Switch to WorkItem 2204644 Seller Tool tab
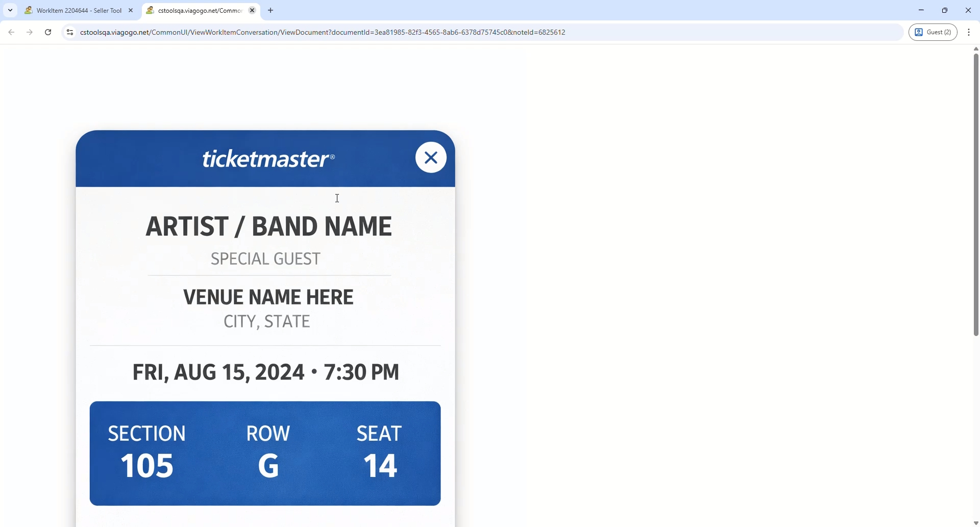The width and height of the screenshot is (980, 527). pos(74,11)
